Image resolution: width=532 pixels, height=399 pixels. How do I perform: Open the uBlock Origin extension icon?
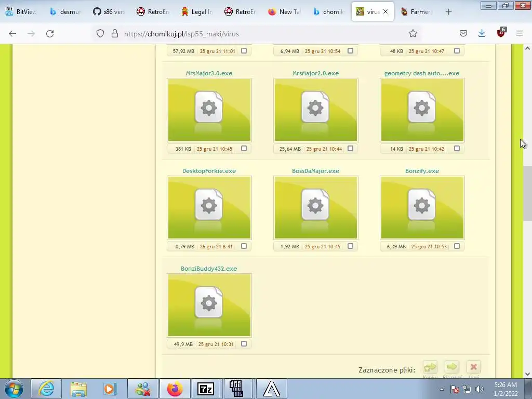tap(501, 33)
